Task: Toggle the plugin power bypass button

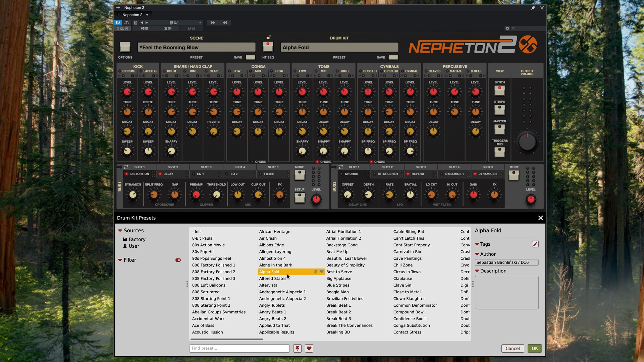Action: click(x=118, y=22)
